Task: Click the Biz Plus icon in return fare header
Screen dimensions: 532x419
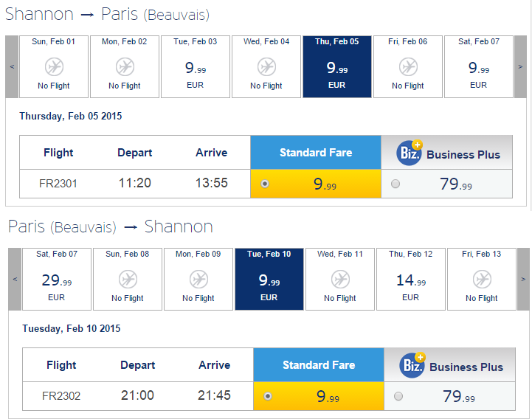Action: (x=412, y=365)
